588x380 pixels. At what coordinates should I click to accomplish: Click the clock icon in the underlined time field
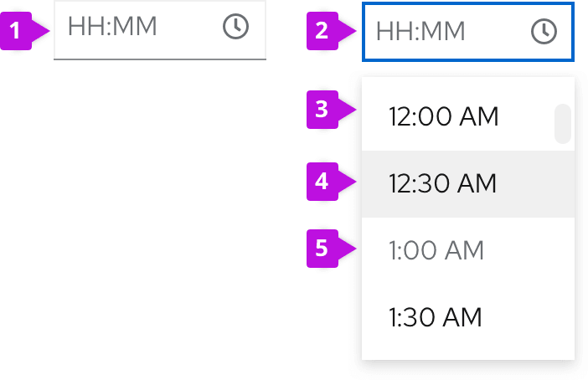pyautogui.click(x=235, y=28)
